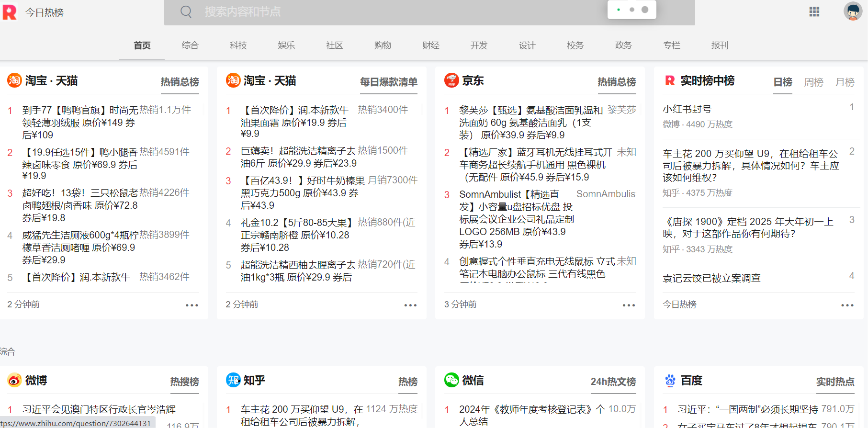Open more options on Taobao 热销总榜 card
This screenshot has height=428, width=868.
[192, 305]
